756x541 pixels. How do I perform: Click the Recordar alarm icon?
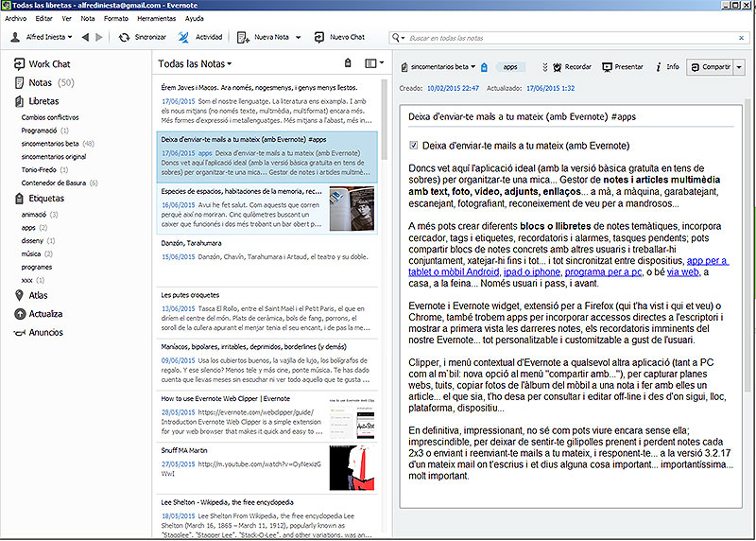[x=557, y=67]
